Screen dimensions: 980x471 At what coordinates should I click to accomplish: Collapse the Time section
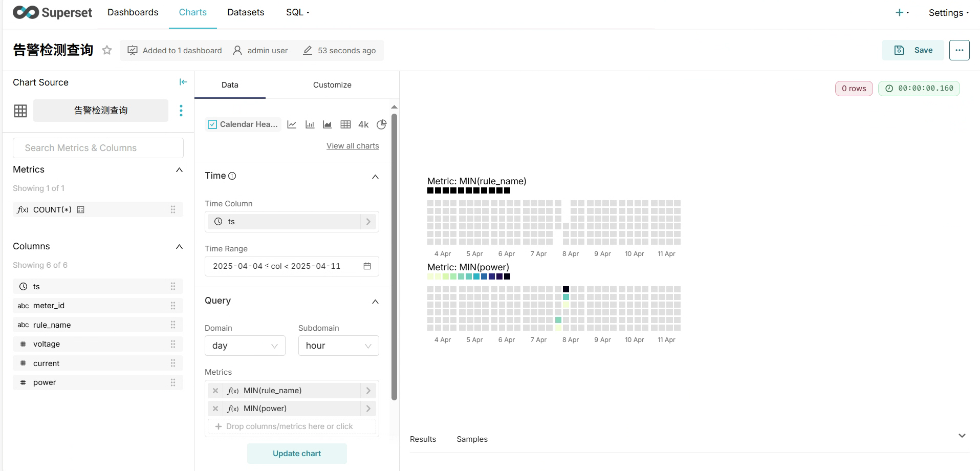click(375, 177)
